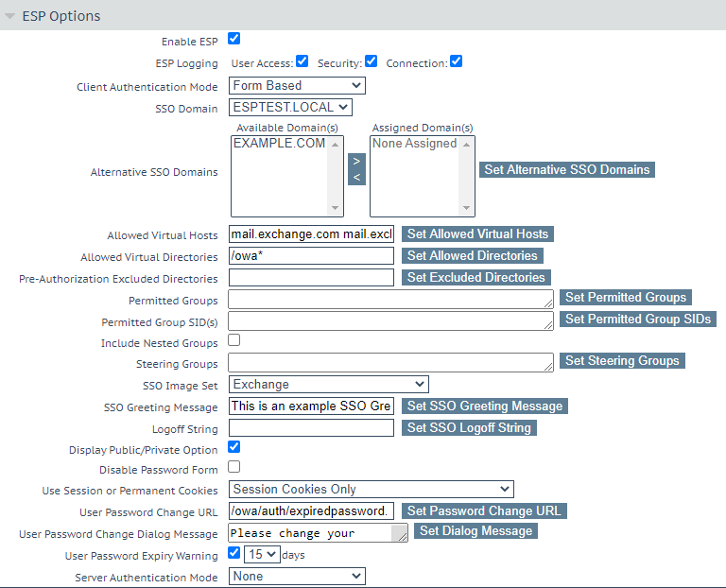Click Set Dialog Message button
The height and width of the screenshot is (588, 726).
[x=475, y=531]
